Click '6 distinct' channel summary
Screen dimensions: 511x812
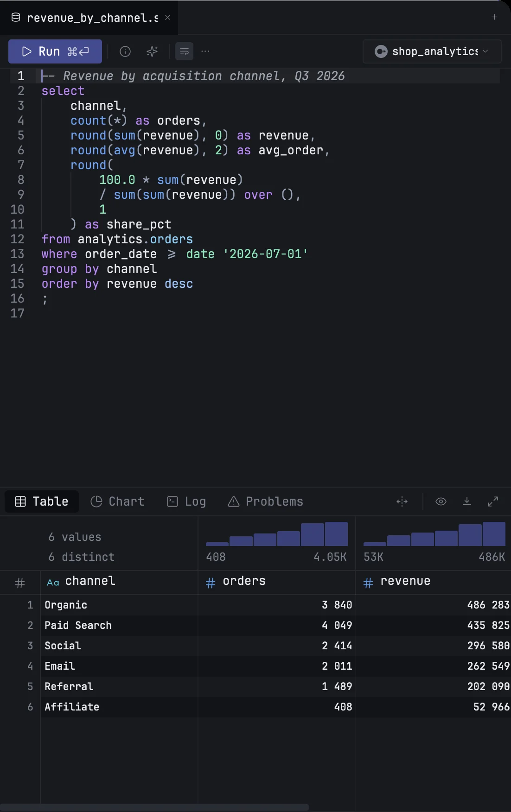81,557
